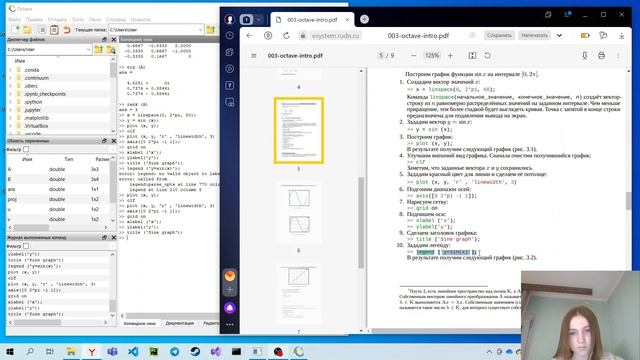Click the red Undo arrow in Octave
The height and width of the screenshot is (360, 640).
pyautogui.click(x=67, y=30)
